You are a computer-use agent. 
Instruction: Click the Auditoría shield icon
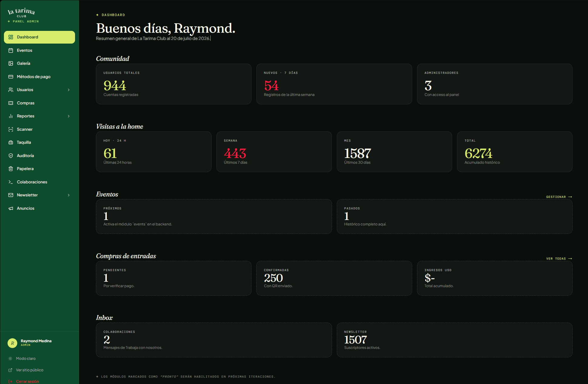tap(11, 156)
